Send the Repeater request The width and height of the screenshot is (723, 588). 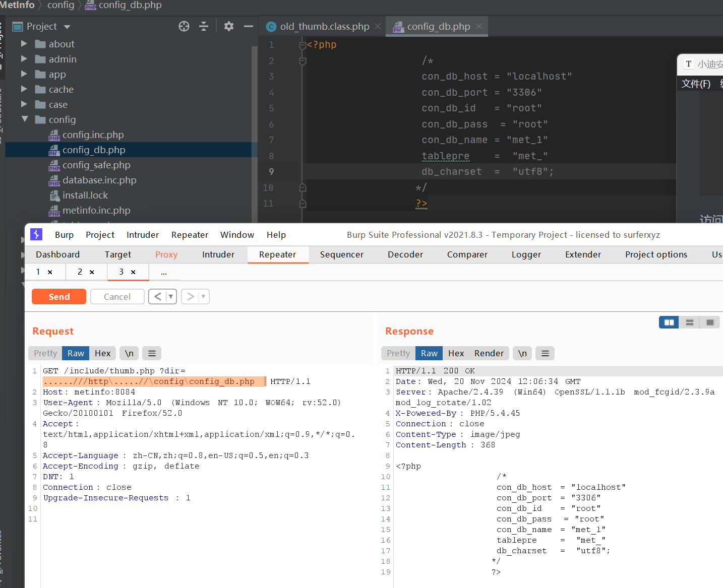pyautogui.click(x=59, y=297)
